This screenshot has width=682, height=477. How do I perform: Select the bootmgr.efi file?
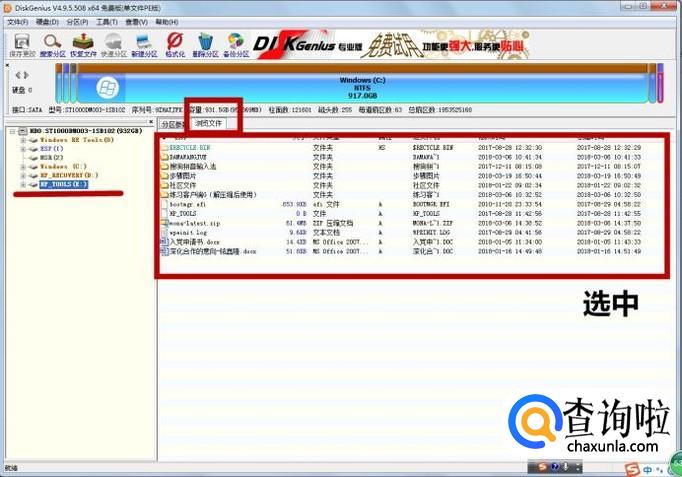187,204
